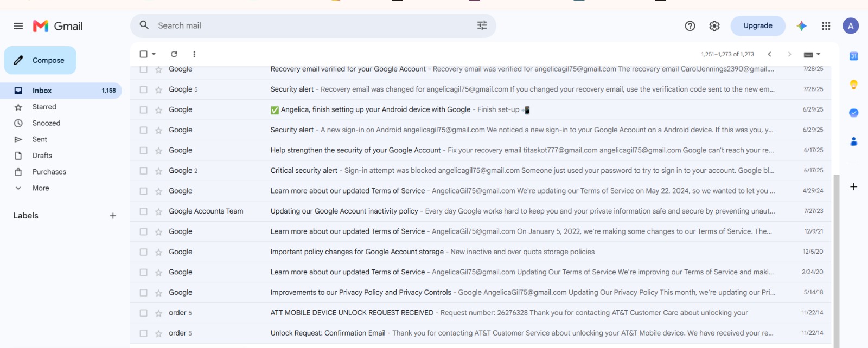Open select dropdown arrow beside checkbox
This screenshot has height=348, width=868.
154,54
